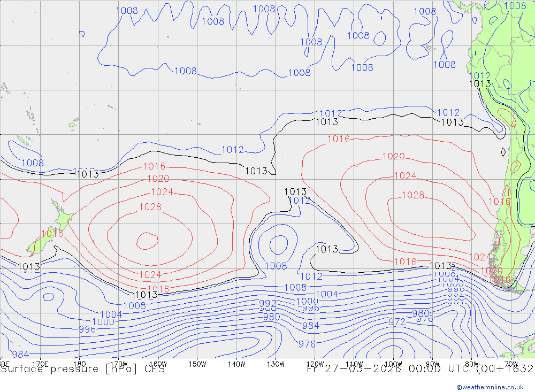Click the blue '1012' label over the South American coast
Image resolution: width=535 pixels, height=392 pixels.
tap(480, 75)
